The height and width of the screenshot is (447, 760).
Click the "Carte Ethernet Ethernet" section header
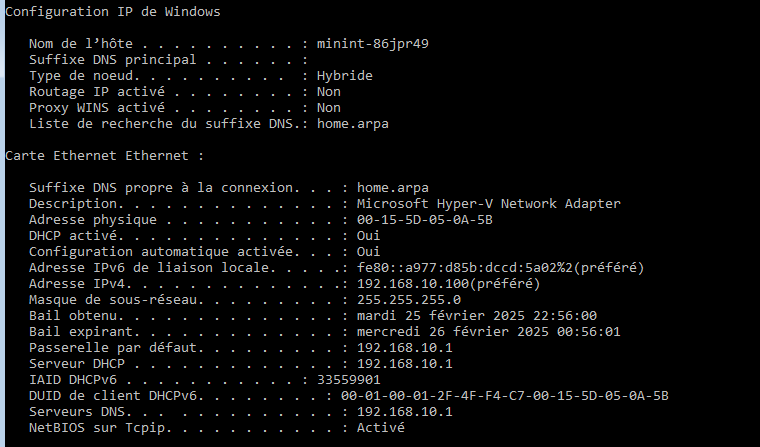(x=104, y=156)
